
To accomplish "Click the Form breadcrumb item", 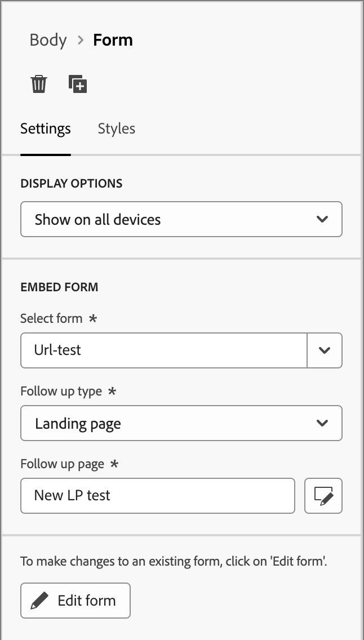I will pyautogui.click(x=113, y=40).
